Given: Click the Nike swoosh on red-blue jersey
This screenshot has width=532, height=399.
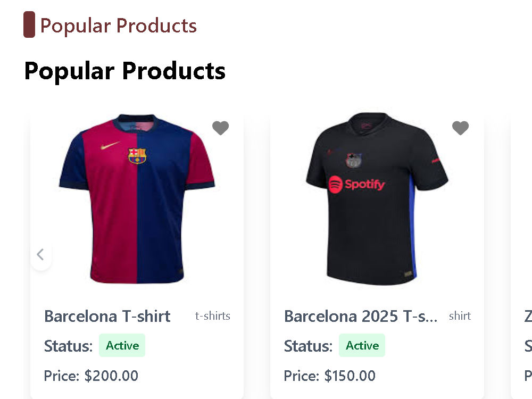Looking at the screenshot, I should (x=110, y=146).
